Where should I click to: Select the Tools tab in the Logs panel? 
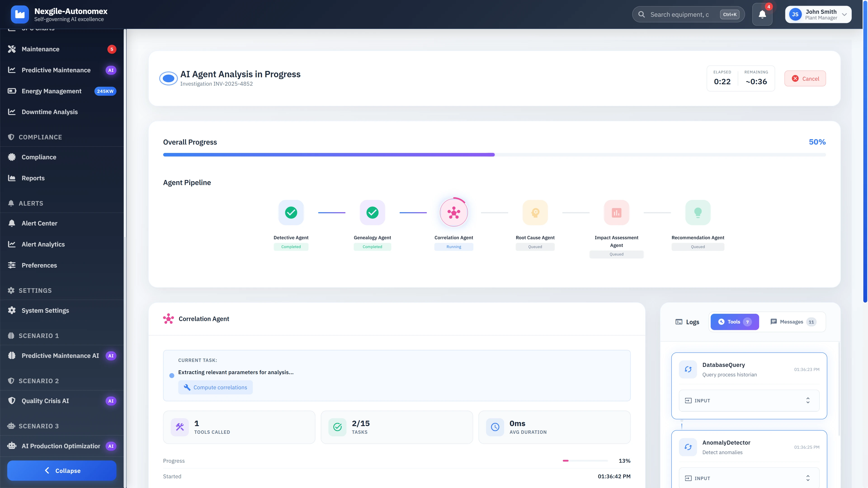pyautogui.click(x=735, y=322)
